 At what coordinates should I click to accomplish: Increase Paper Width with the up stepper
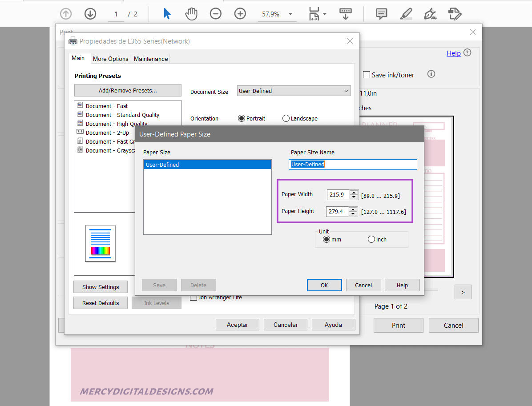[354, 192]
